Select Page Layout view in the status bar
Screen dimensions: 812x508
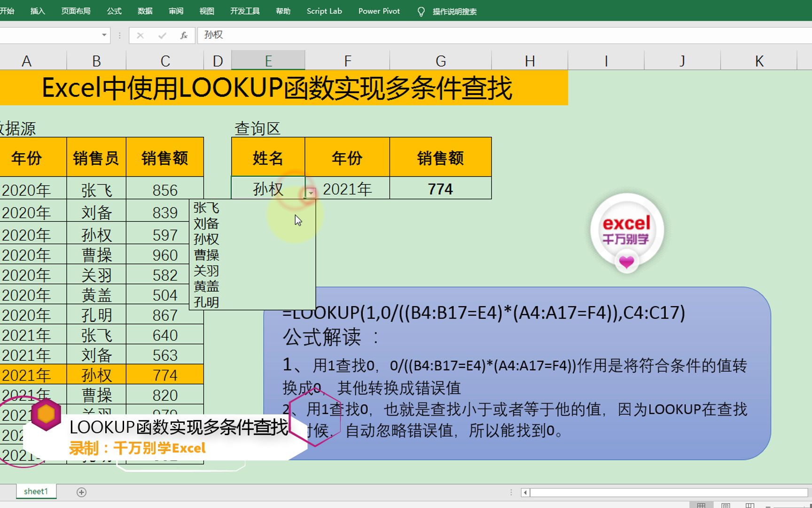click(726, 505)
